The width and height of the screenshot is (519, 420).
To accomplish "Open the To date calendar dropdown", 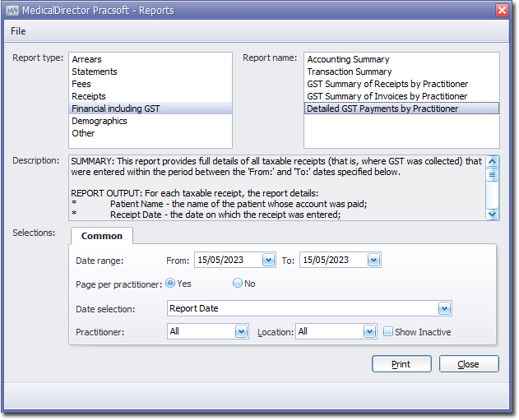I will point(373,260).
